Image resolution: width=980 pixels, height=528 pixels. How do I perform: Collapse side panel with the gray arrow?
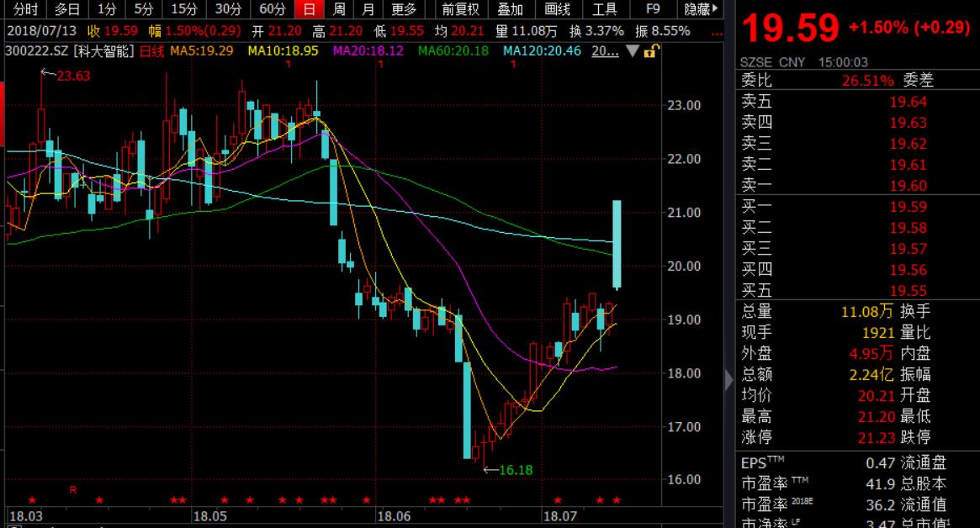pyautogui.click(x=728, y=380)
